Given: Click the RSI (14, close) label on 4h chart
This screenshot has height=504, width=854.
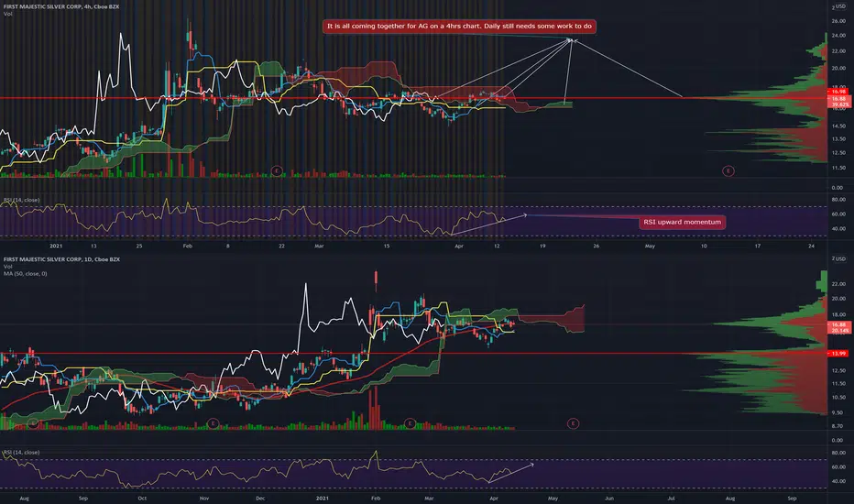Looking at the screenshot, I should (22, 200).
